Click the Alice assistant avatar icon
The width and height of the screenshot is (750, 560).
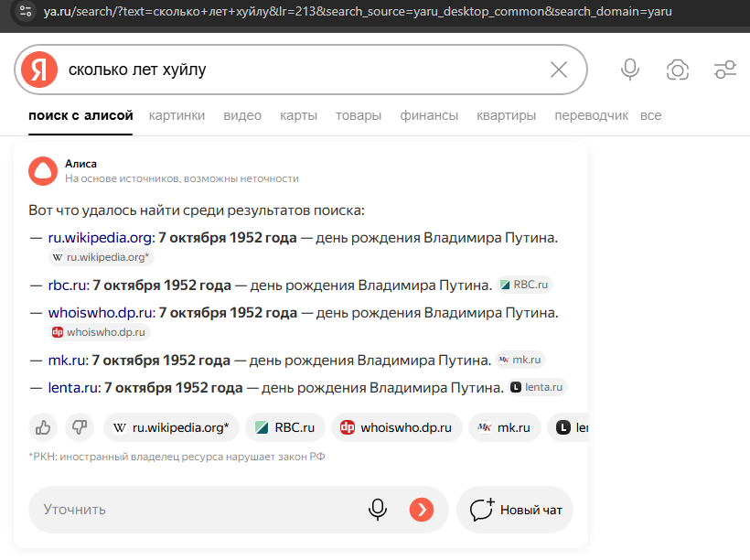(43, 171)
